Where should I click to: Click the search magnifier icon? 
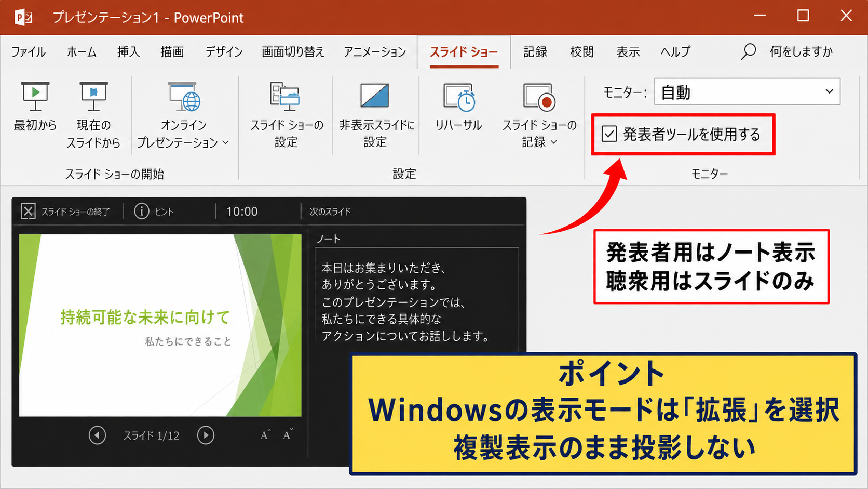click(x=748, y=51)
